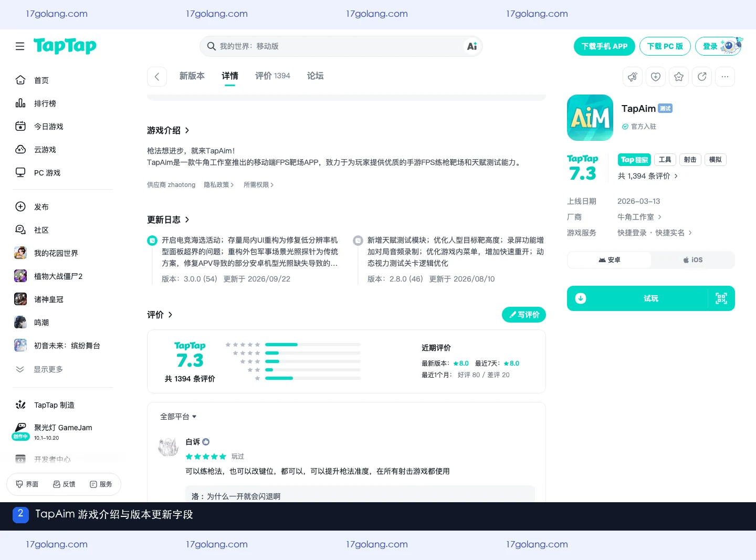The image size is (756, 560).
Task: Open the 全部平台 dropdown filter
Action: click(178, 417)
